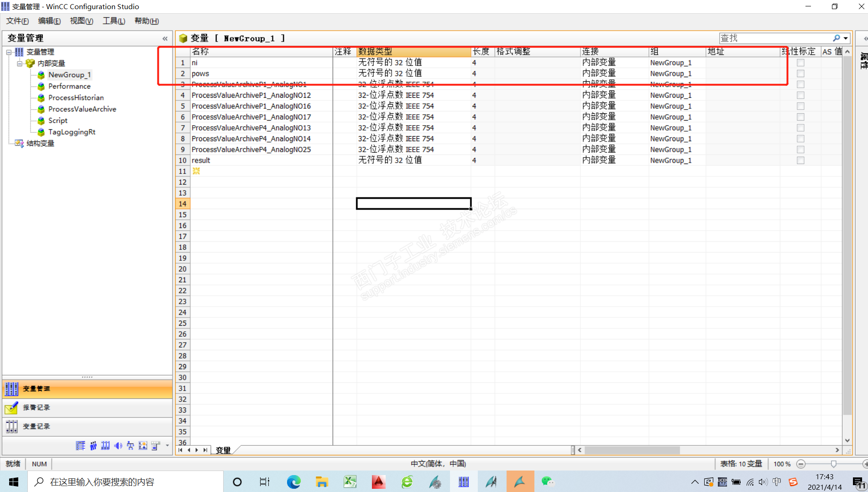868x492 pixels.
Task: Open AutoCAD from the taskbar
Action: click(378, 482)
